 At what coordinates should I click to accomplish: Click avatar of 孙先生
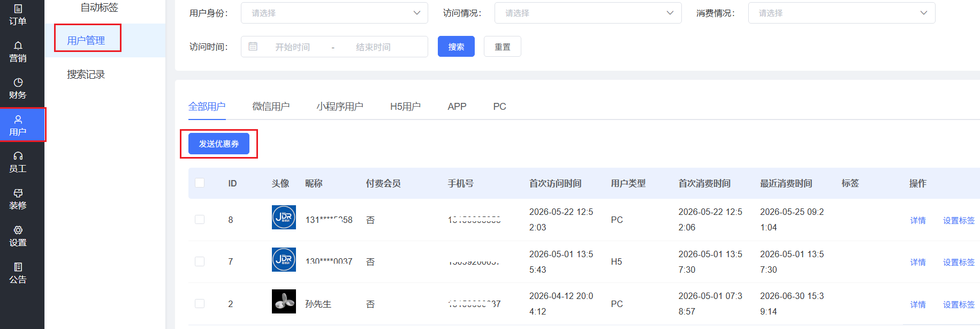(284, 301)
